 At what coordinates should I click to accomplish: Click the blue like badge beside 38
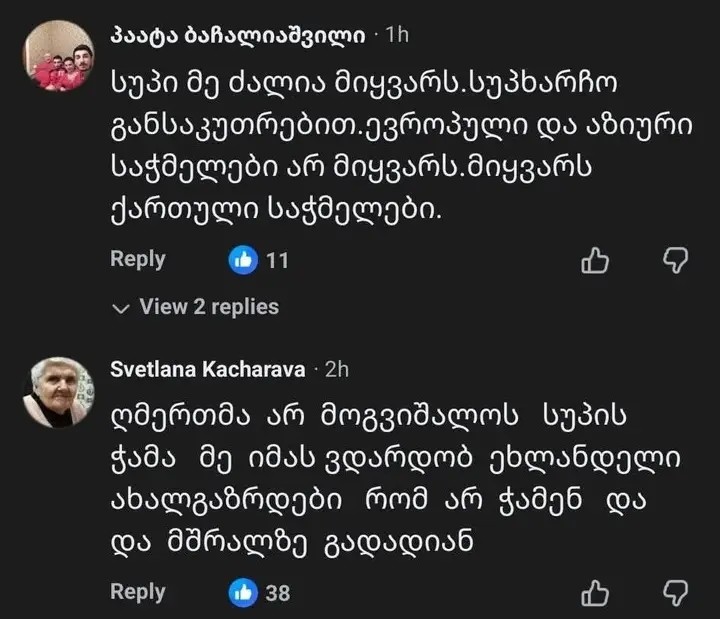[x=243, y=592]
